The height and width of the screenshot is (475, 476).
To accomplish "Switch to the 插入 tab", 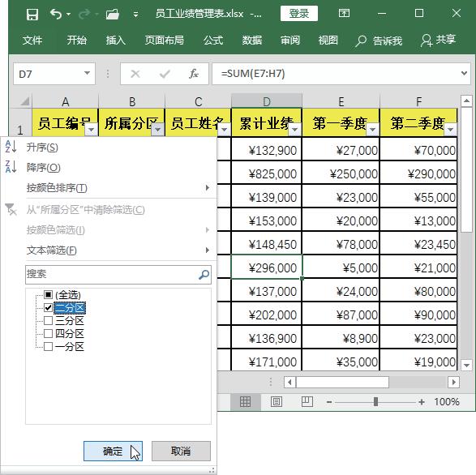I will click(x=115, y=40).
